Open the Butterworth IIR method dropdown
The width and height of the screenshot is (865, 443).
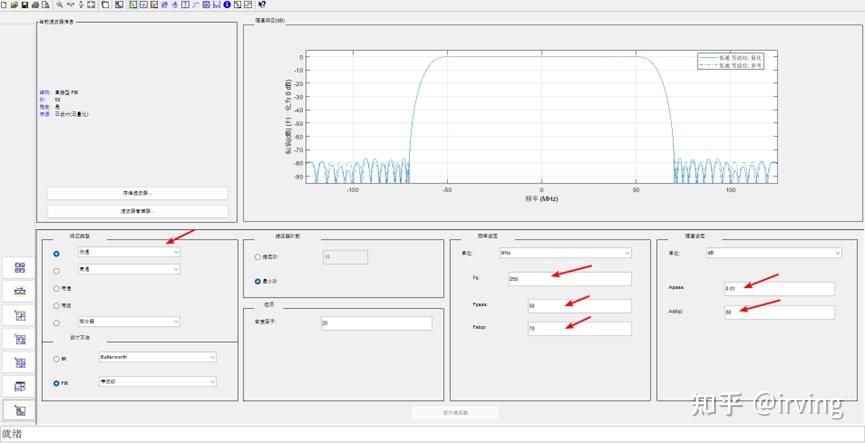pos(158,357)
